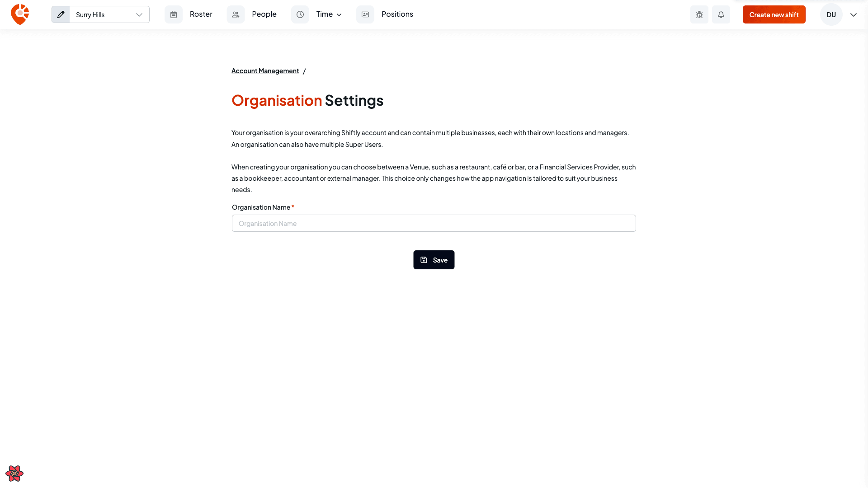Click the Roster calendar icon
Image resolution: width=868 pixels, height=488 pixels.
click(174, 14)
